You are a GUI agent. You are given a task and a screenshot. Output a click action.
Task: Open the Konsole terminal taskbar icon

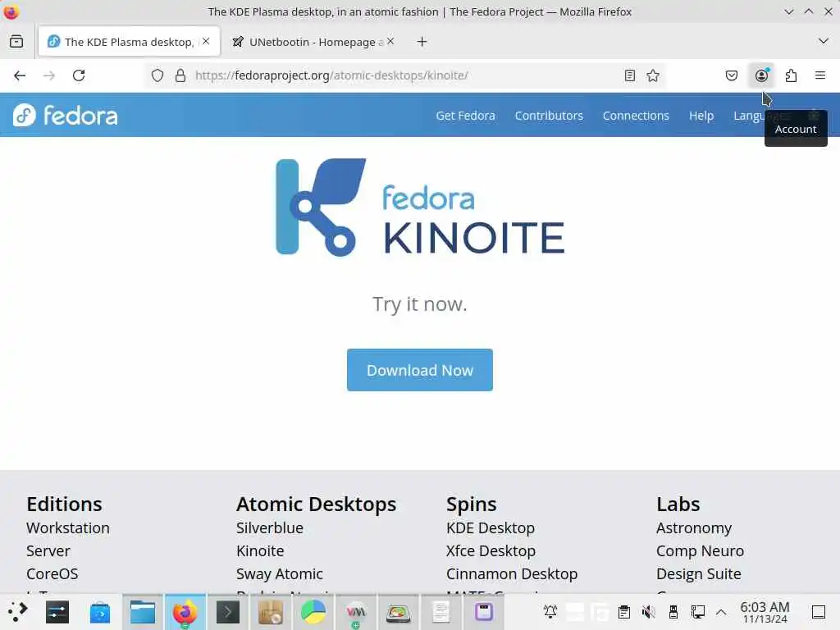pos(228,612)
